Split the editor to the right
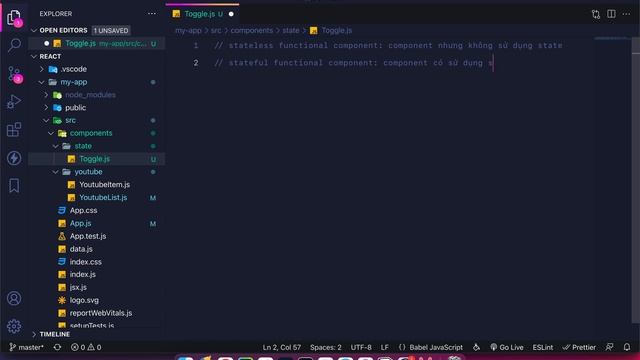This screenshot has width=640, height=360. pos(611,14)
